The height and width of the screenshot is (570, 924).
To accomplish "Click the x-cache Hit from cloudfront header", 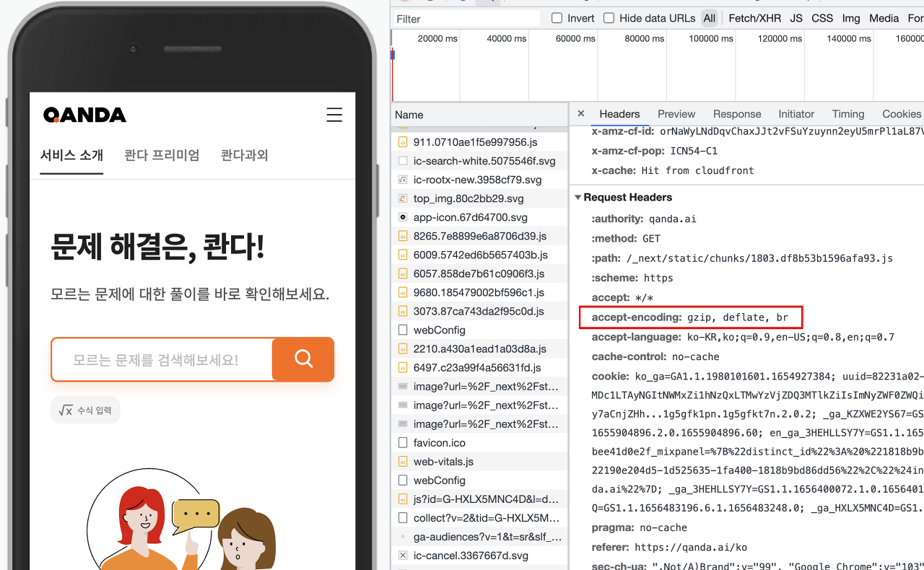I will [672, 170].
